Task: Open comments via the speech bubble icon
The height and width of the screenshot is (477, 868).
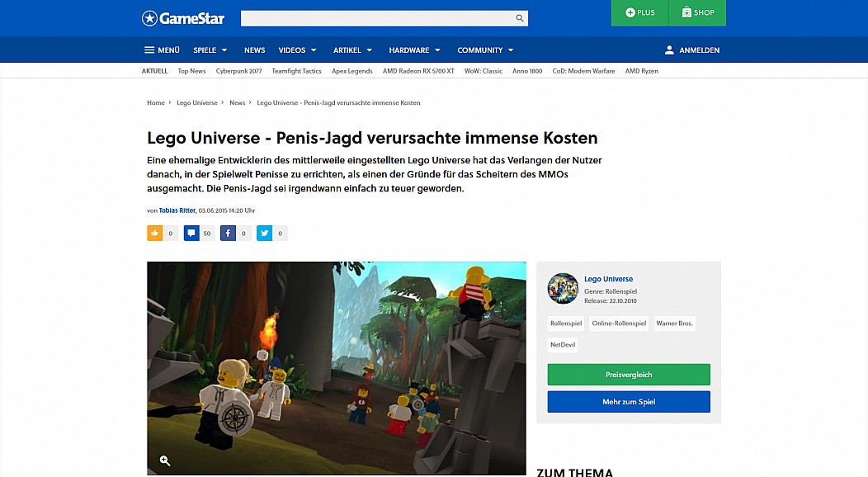Action: (x=191, y=233)
